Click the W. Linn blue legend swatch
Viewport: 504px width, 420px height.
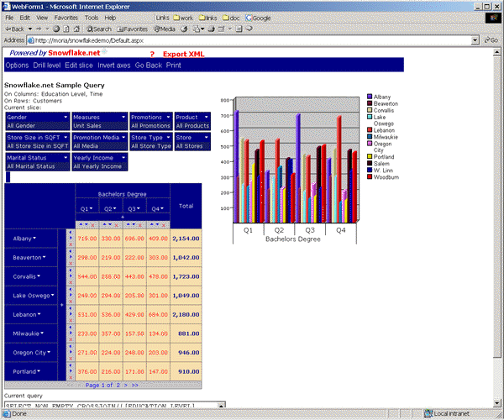(370, 170)
